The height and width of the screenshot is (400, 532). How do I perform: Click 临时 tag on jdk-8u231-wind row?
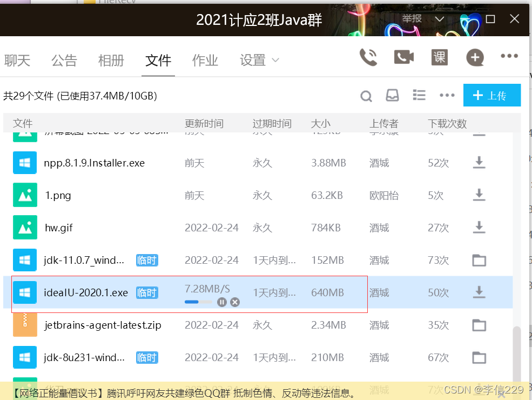pyautogui.click(x=147, y=357)
